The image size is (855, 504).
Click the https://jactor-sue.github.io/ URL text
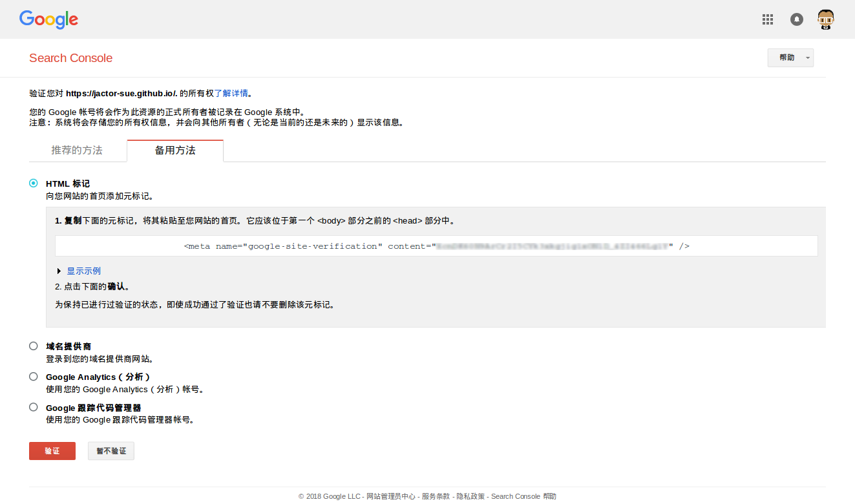[x=121, y=94]
